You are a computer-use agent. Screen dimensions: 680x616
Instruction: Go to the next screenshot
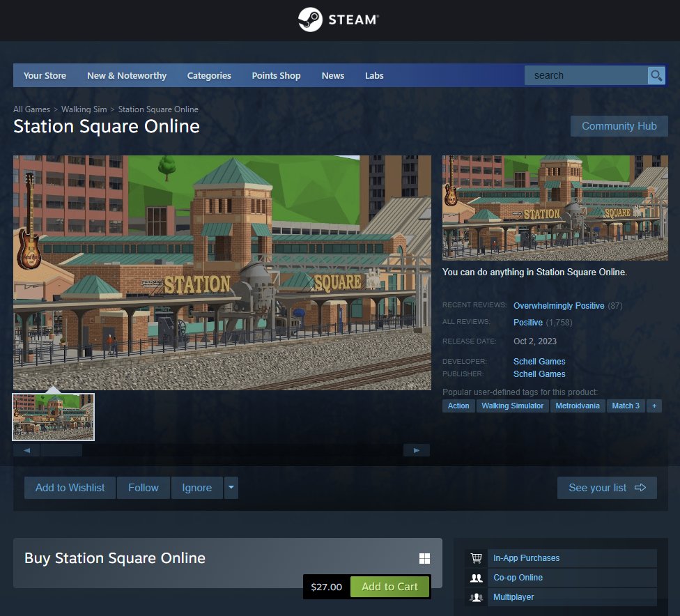(417, 450)
